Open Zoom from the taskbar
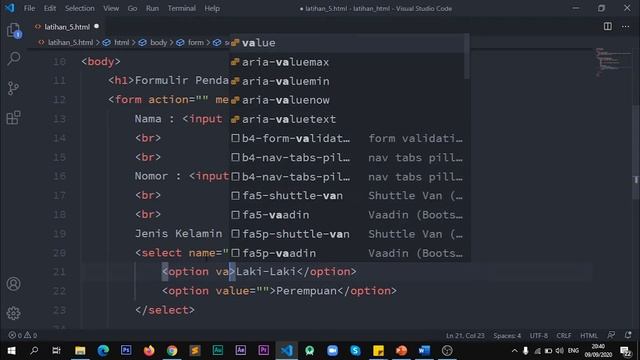 (332, 351)
